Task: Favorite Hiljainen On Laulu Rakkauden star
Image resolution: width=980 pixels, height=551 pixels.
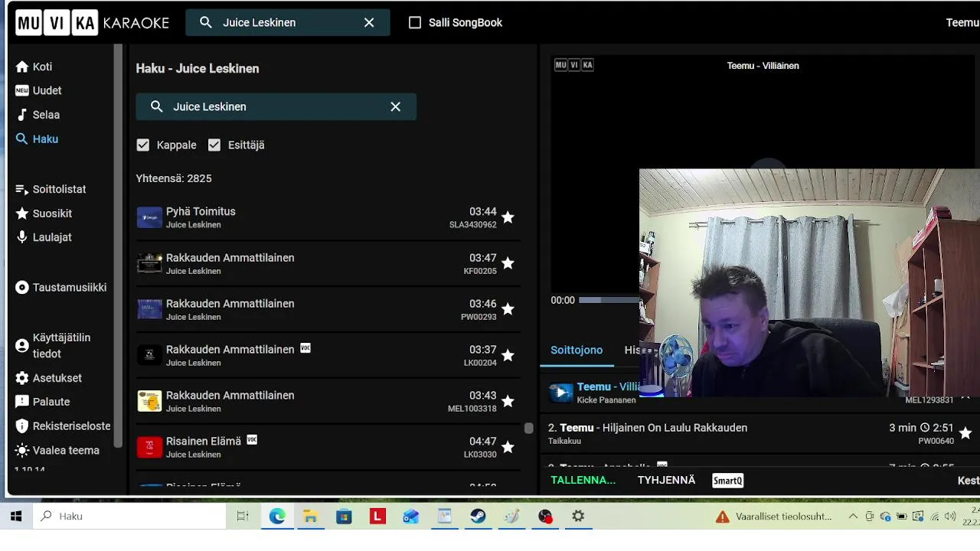Action: [965, 433]
